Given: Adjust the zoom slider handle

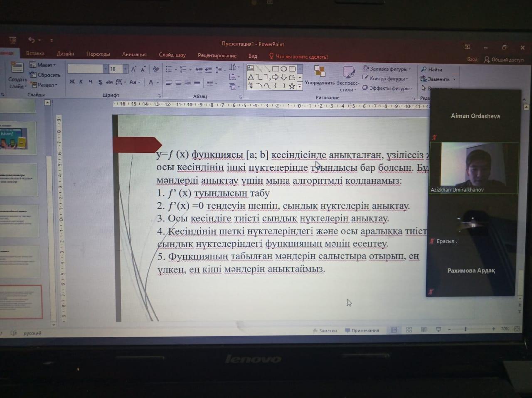Looking at the screenshot, I should pos(465,329).
